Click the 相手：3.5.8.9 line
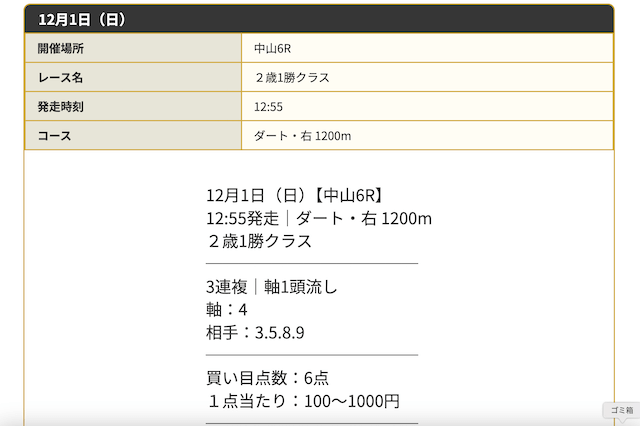 [255, 333]
